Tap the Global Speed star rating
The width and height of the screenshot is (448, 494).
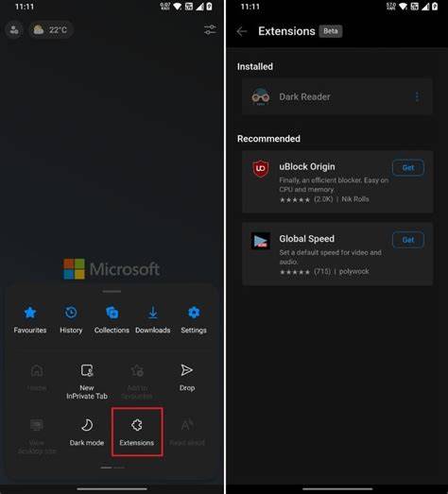pos(295,272)
